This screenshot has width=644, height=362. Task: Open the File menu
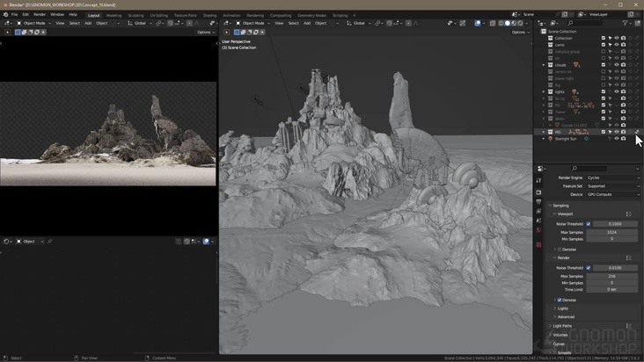point(14,14)
